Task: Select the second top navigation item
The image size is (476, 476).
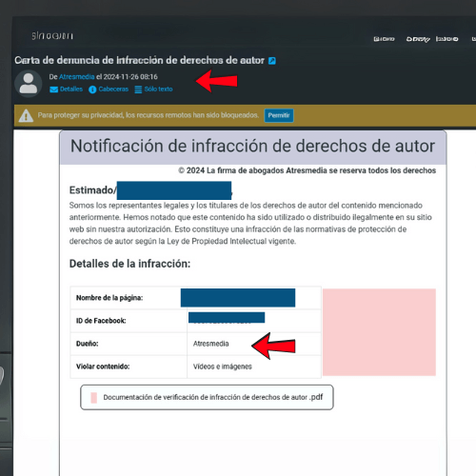Action: [x=418, y=39]
